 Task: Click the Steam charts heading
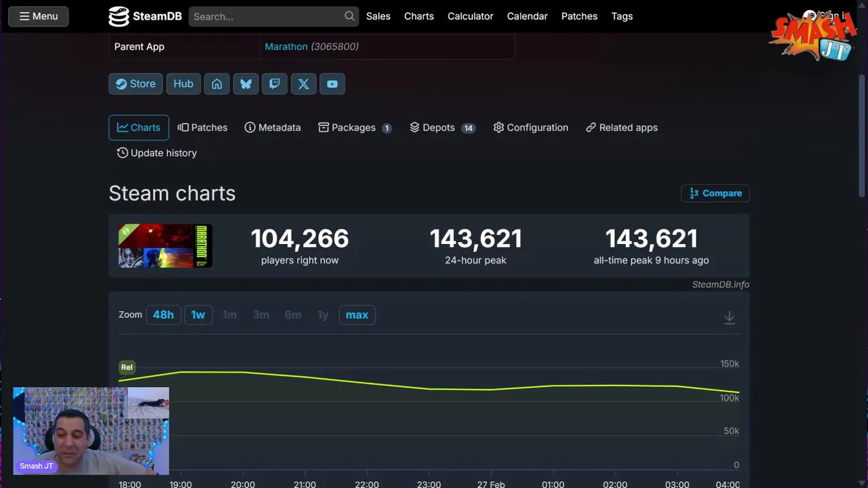click(172, 193)
